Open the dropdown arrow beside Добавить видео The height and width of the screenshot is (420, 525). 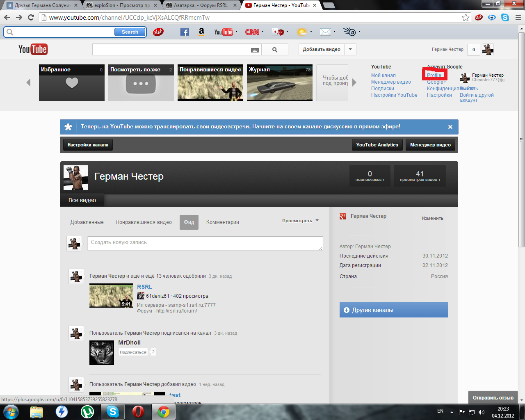(350, 50)
